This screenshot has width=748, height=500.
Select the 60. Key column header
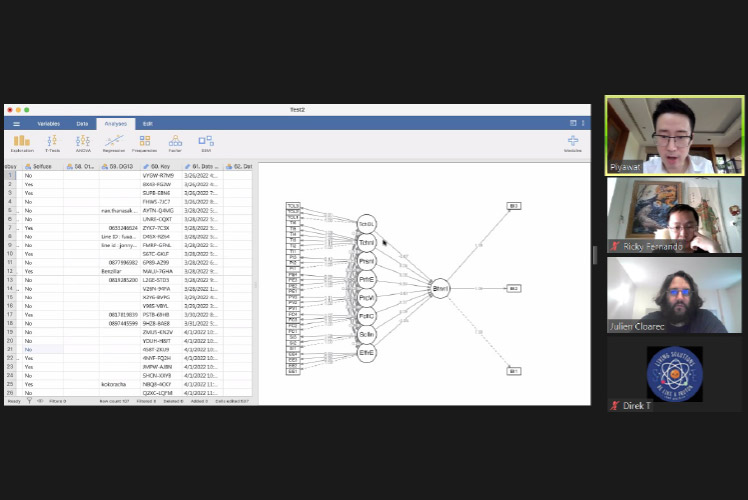click(x=161, y=167)
